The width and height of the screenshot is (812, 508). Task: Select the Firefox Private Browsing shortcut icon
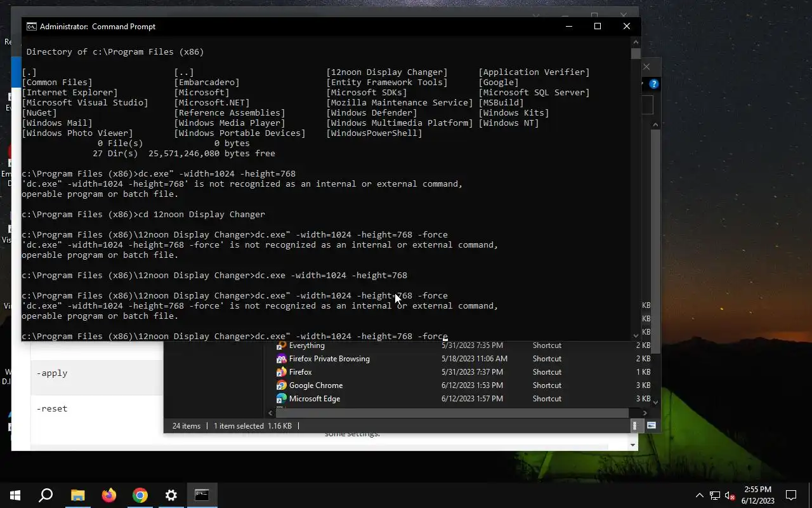282,359
